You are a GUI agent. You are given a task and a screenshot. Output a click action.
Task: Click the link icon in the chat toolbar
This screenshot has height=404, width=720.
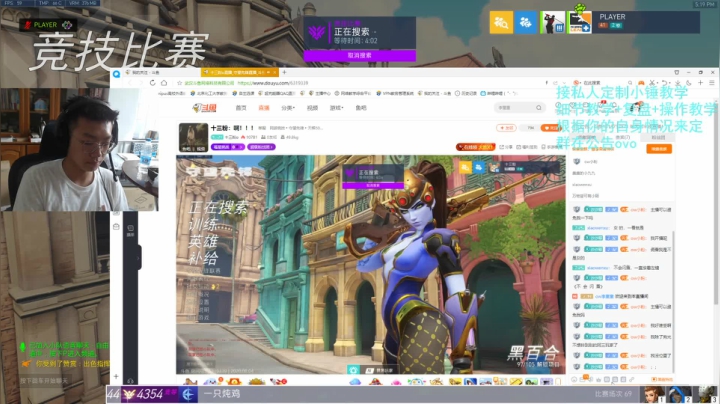[x=632, y=380]
